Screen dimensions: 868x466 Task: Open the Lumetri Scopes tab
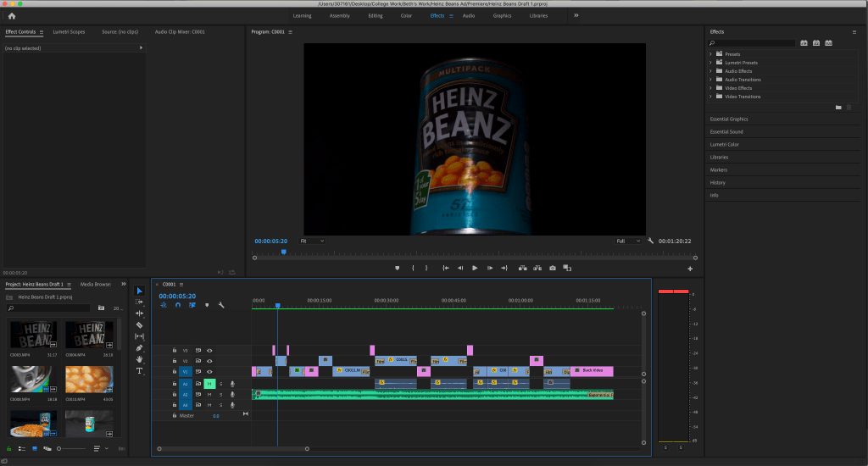click(69, 32)
